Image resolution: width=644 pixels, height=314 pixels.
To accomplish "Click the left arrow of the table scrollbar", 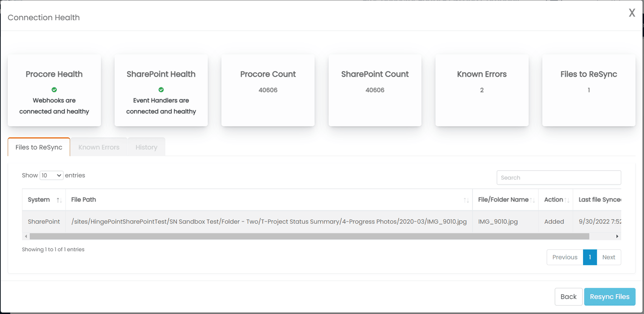I will [x=26, y=236].
